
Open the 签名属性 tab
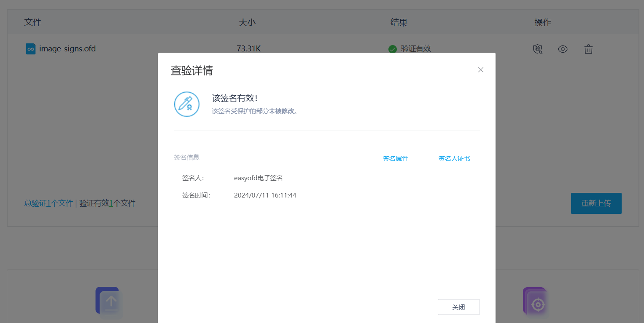coord(395,159)
